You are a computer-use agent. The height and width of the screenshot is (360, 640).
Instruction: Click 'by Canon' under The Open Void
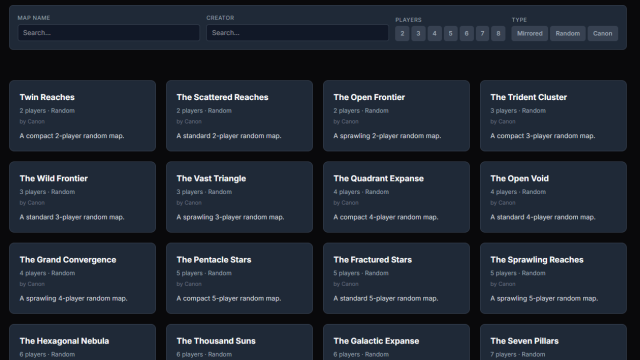pyautogui.click(x=503, y=203)
